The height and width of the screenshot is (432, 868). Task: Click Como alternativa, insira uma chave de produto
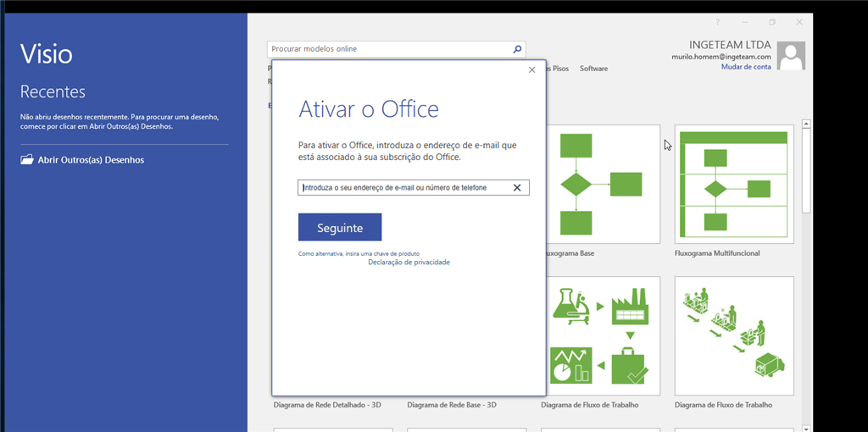(x=359, y=254)
